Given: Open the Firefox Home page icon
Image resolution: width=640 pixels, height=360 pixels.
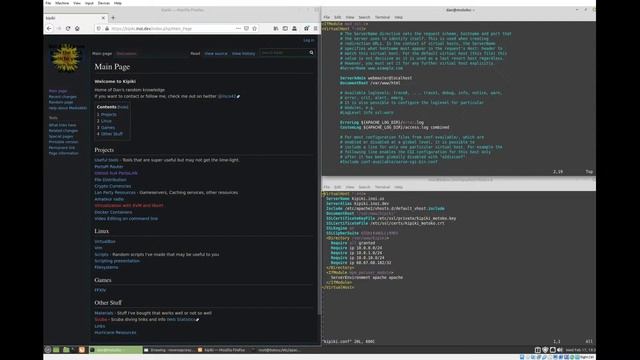Looking at the screenshot, I should pyautogui.click(x=77, y=29).
